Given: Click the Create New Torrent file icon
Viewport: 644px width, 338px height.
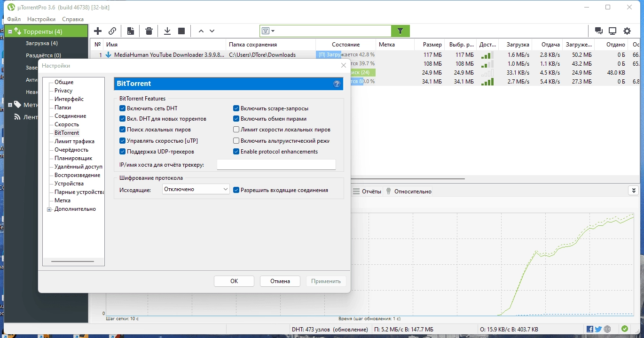Looking at the screenshot, I should click(x=131, y=31).
